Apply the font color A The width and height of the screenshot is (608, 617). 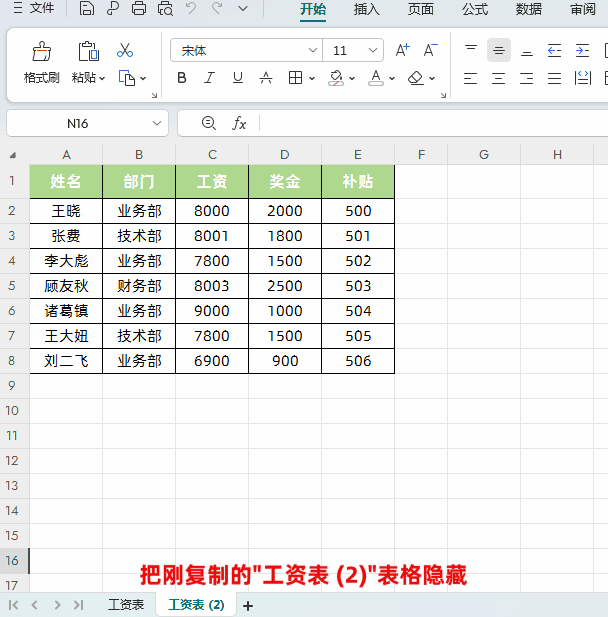[376, 78]
